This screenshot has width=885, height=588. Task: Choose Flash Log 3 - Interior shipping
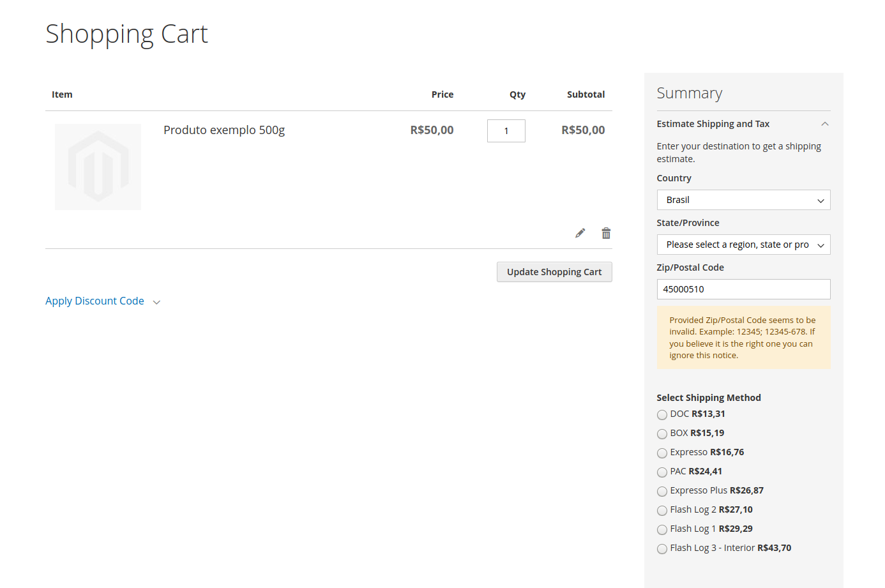click(x=662, y=549)
